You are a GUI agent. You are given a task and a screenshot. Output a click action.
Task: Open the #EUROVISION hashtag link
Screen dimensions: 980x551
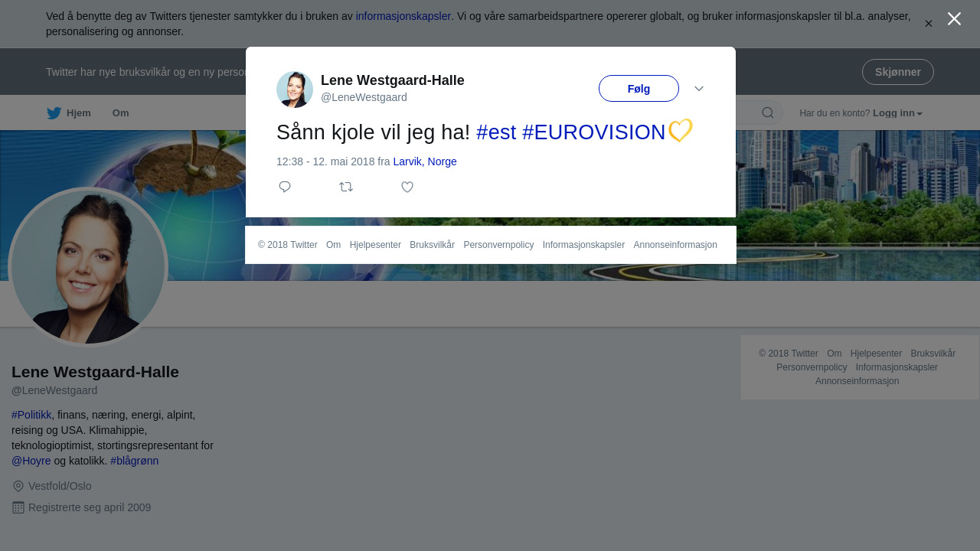[x=594, y=132]
